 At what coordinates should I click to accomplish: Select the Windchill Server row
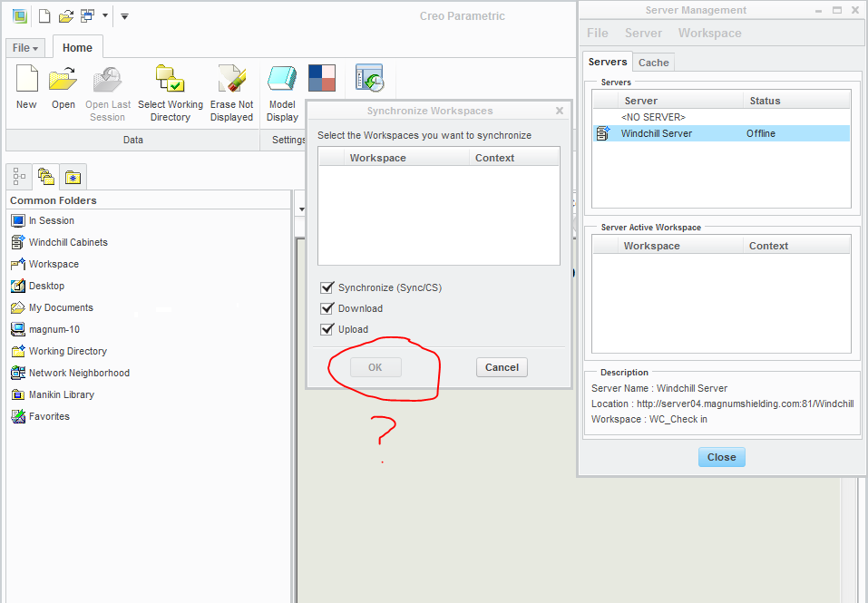pyautogui.click(x=722, y=133)
